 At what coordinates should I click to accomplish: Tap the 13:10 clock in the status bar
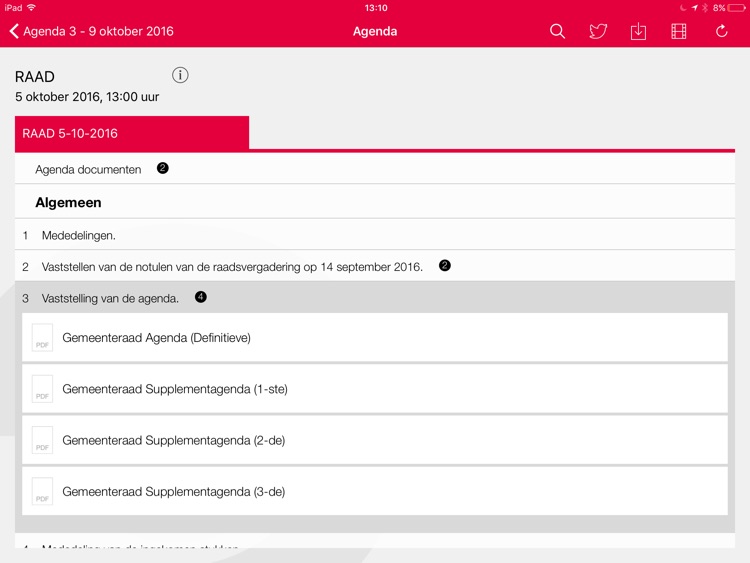376,8
